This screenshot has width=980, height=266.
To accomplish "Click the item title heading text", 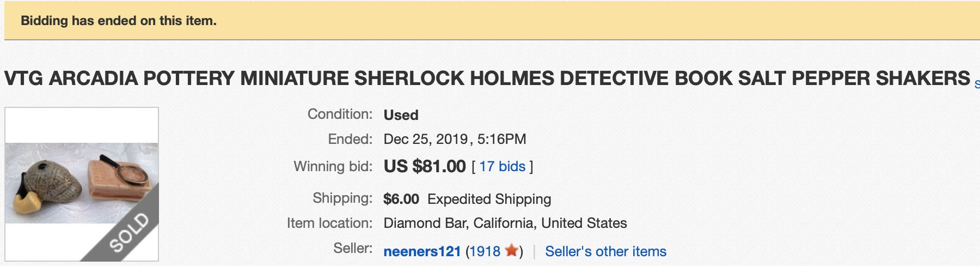I will [487, 78].
